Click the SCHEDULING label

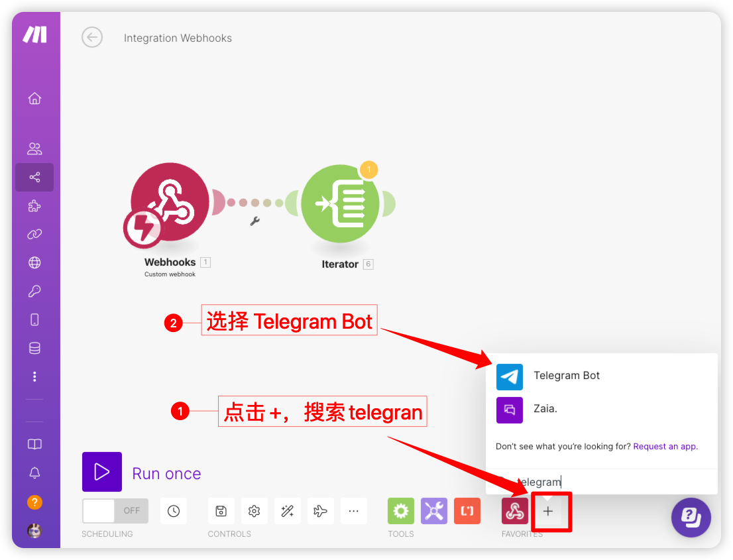tap(107, 534)
